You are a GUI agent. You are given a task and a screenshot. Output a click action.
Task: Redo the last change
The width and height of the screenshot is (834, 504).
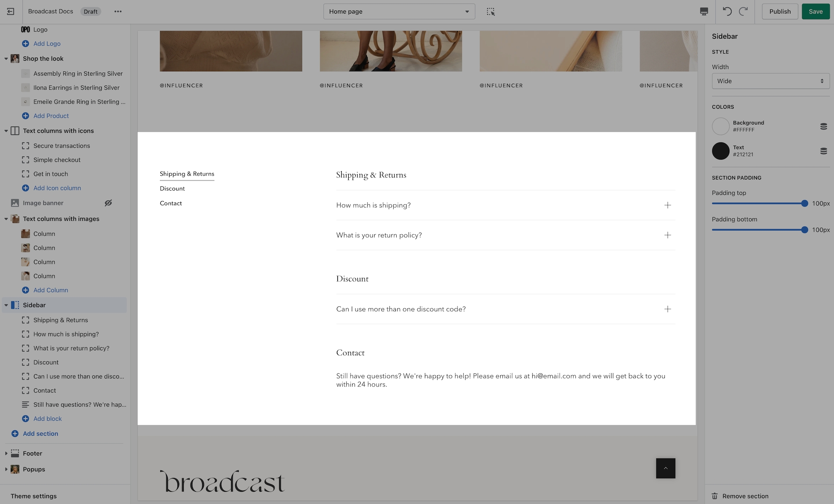pos(744,11)
